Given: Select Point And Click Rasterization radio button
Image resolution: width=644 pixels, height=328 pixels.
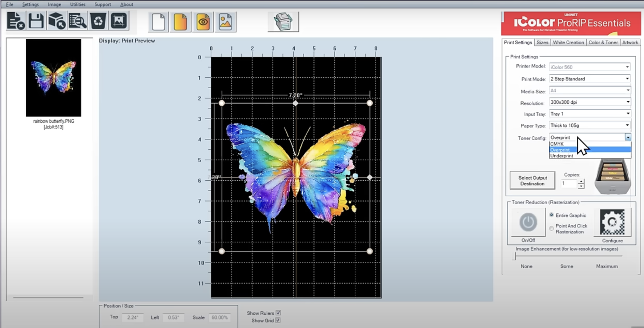Looking at the screenshot, I should (x=551, y=228).
